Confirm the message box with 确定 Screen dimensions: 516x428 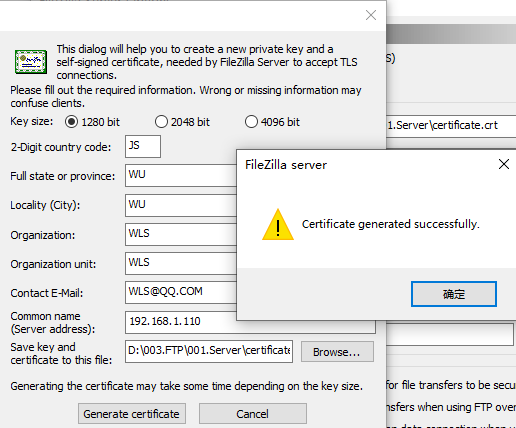coord(454,294)
